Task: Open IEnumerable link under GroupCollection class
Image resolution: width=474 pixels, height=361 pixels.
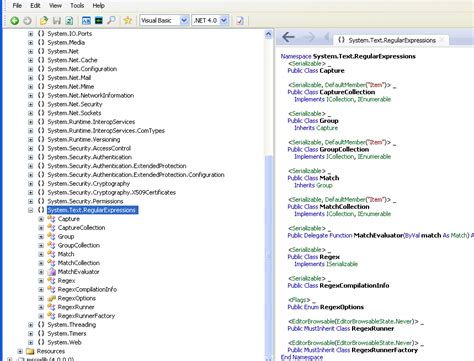Action: (374, 157)
